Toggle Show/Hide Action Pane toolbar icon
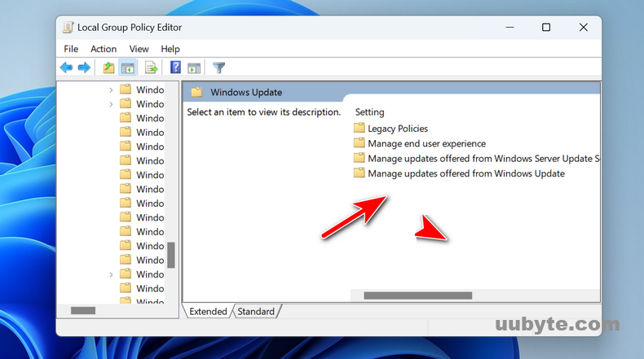This screenshot has width=644, height=359. pyautogui.click(x=194, y=68)
